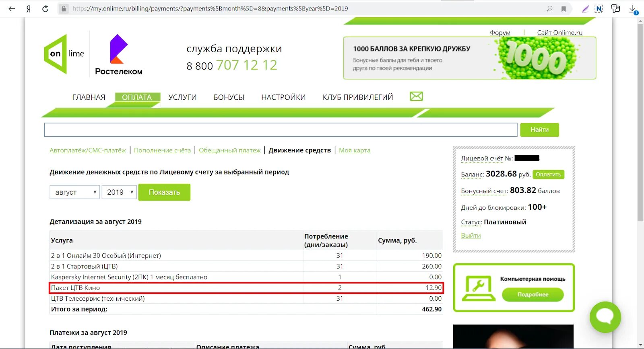644x349 pixels.
Task: Open the КЛУБ ПРИВИЛЕГИЙ menu item
Action: 358,97
